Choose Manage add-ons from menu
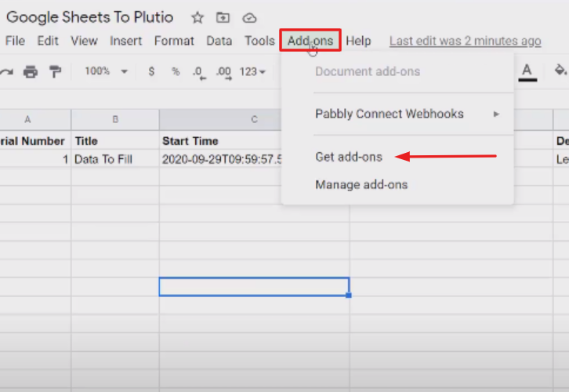Viewport: 569px width, 392px height. pyautogui.click(x=361, y=185)
